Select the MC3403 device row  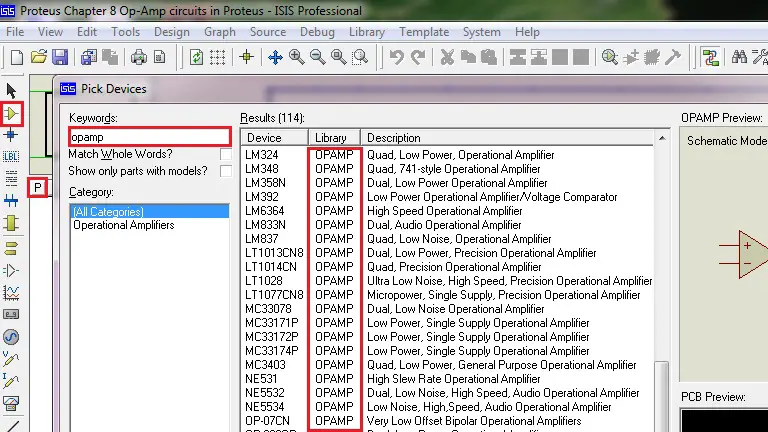pos(447,365)
